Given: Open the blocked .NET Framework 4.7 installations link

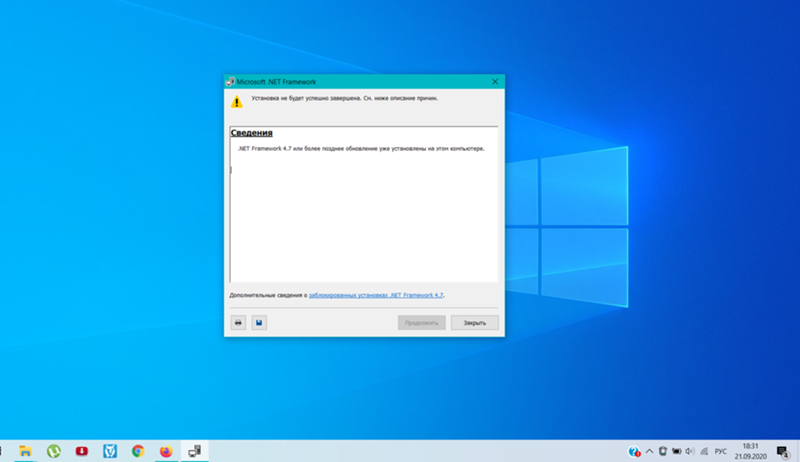Looking at the screenshot, I should (376, 295).
